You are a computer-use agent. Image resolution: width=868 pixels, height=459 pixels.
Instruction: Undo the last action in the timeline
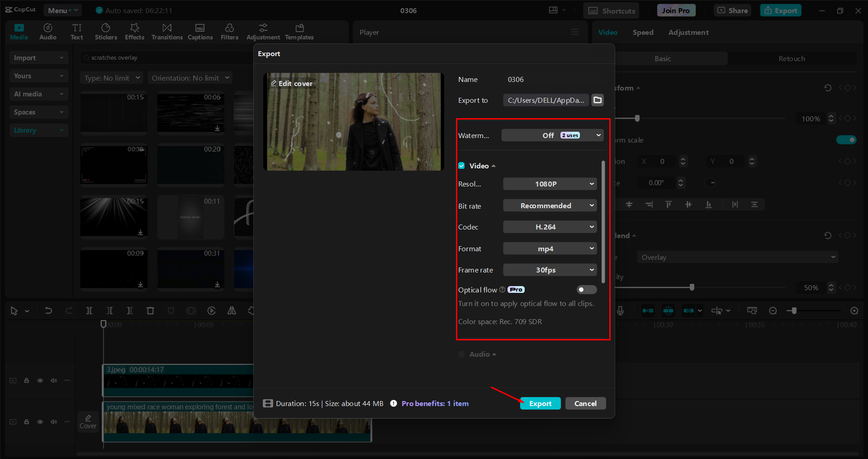(x=48, y=311)
